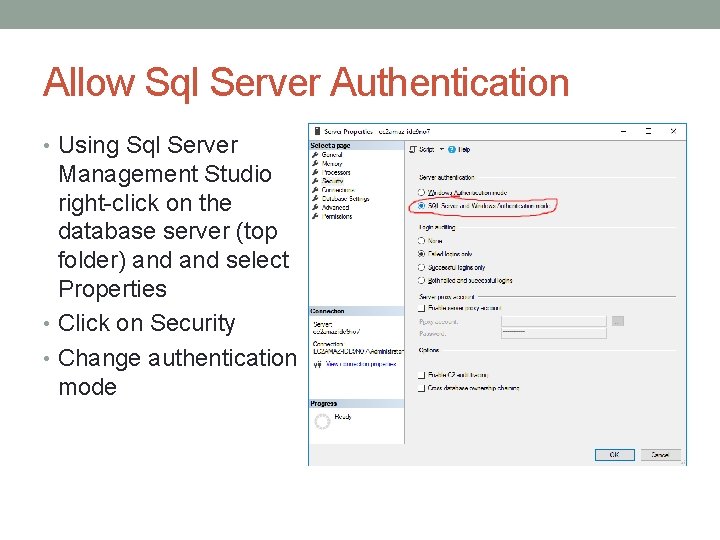Enable cross database ownership chaining
The image size is (720, 540).
[x=422, y=388]
